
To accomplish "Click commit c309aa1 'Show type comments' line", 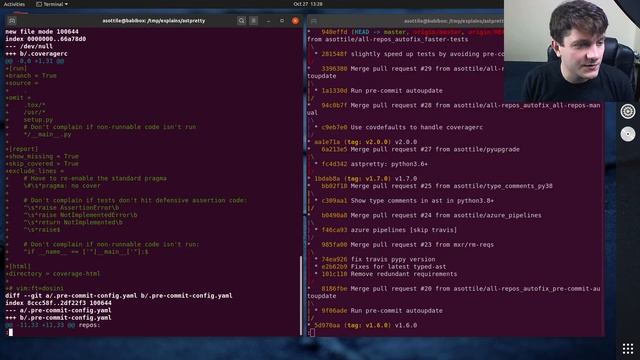I will pyautogui.click(x=407, y=201).
